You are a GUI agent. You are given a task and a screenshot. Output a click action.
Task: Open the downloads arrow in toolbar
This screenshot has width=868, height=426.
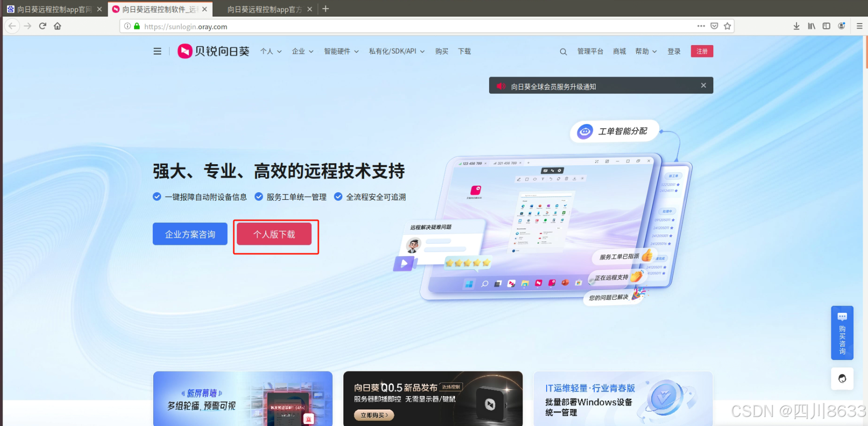pyautogui.click(x=796, y=26)
